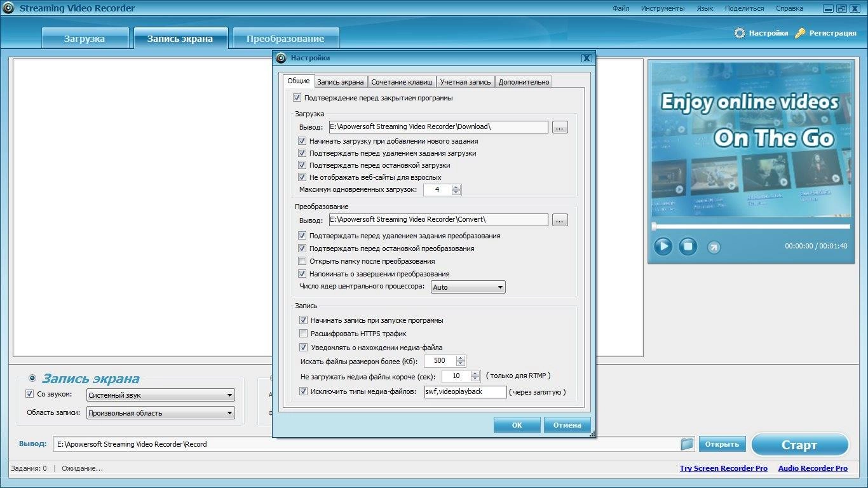The height and width of the screenshot is (488, 868).
Task: Open the Системный звук dropdown
Action: 160,395
